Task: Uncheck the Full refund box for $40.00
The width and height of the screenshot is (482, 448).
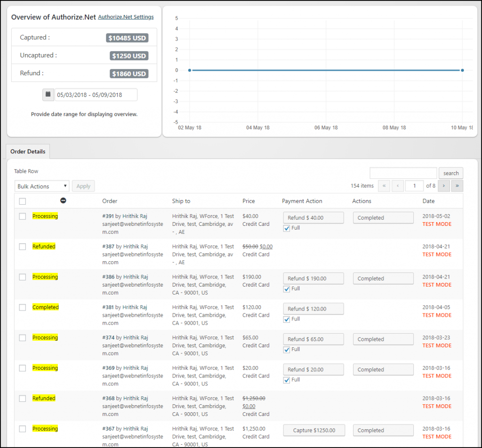Action: tap(287, 228)
